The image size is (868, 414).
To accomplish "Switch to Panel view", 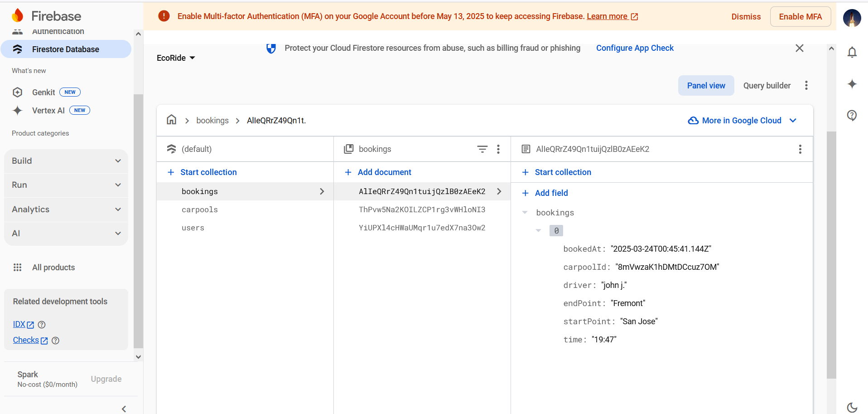I will coord(706,86).
